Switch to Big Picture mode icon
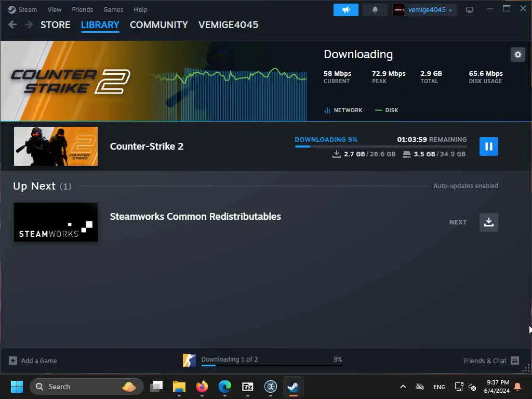Viewport: 532px width, 399px height. click(470, 9)
